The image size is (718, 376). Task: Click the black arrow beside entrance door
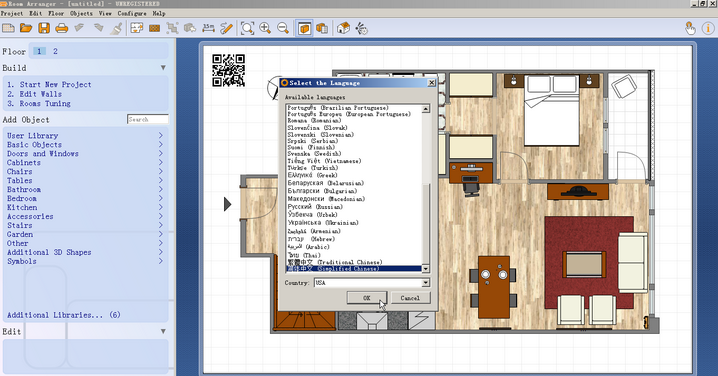228,204
